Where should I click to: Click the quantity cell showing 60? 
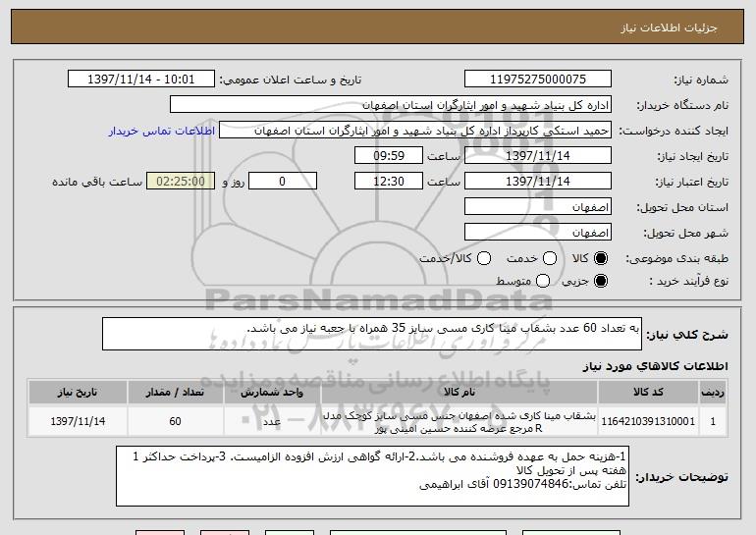tap(175, 421)
